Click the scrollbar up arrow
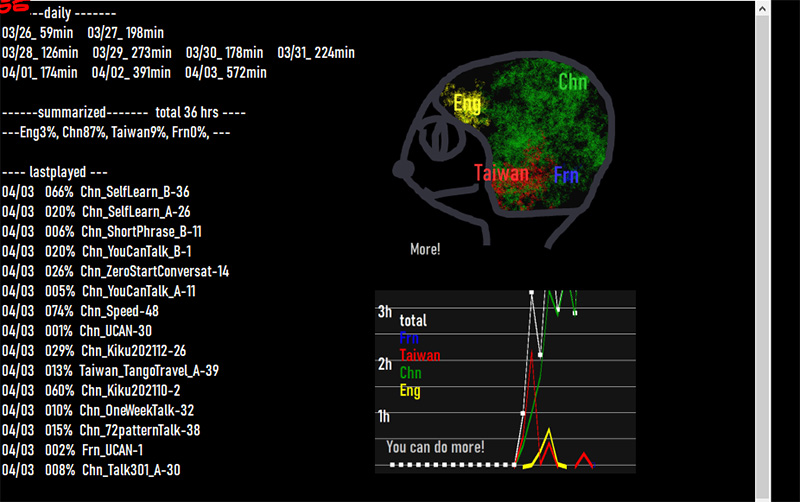This screenshot has height=502, width=800. 762,9
